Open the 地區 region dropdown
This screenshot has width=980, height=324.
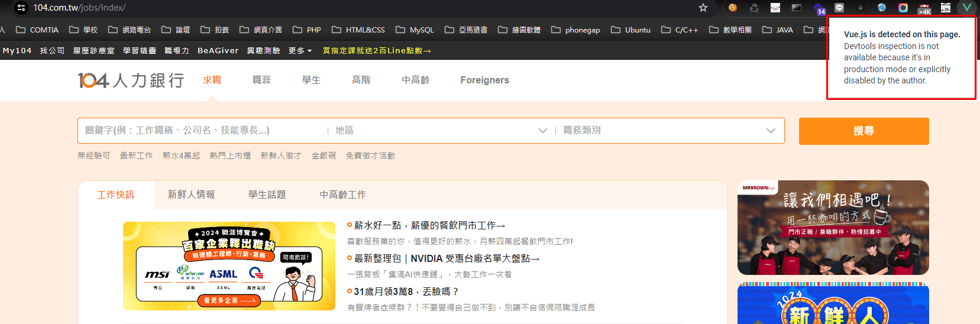(441, 130)
